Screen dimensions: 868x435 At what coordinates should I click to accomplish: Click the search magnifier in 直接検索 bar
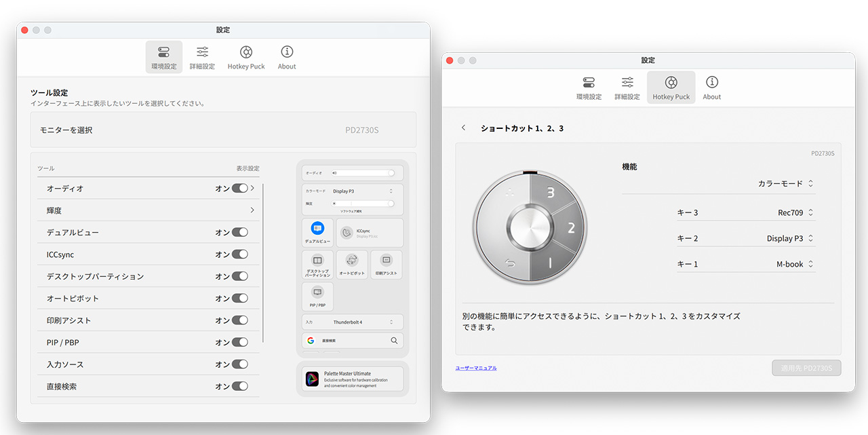[x=394, y=341]
